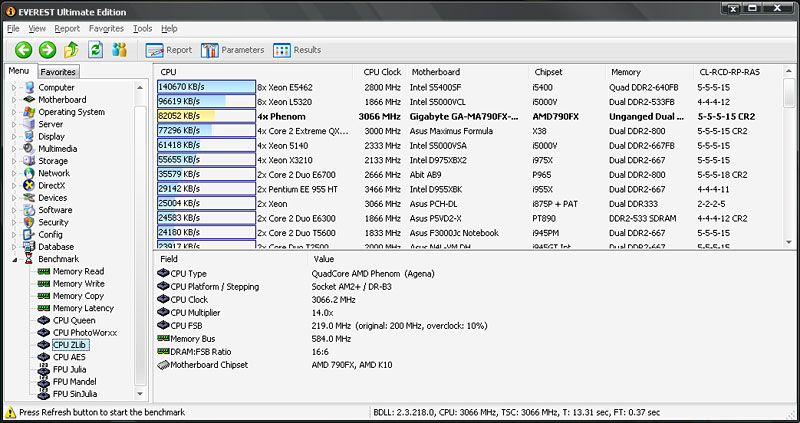
Task: Click the Network globe icon
Action: [30, 173]
